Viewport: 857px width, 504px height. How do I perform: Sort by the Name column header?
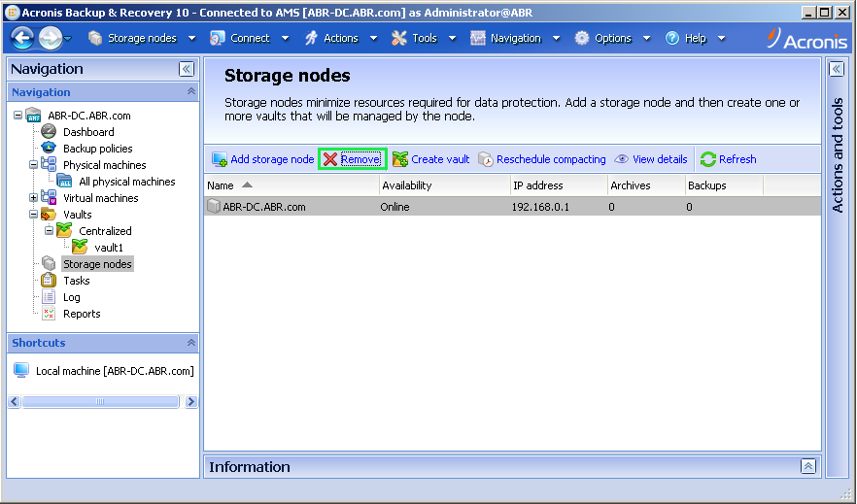291,185
